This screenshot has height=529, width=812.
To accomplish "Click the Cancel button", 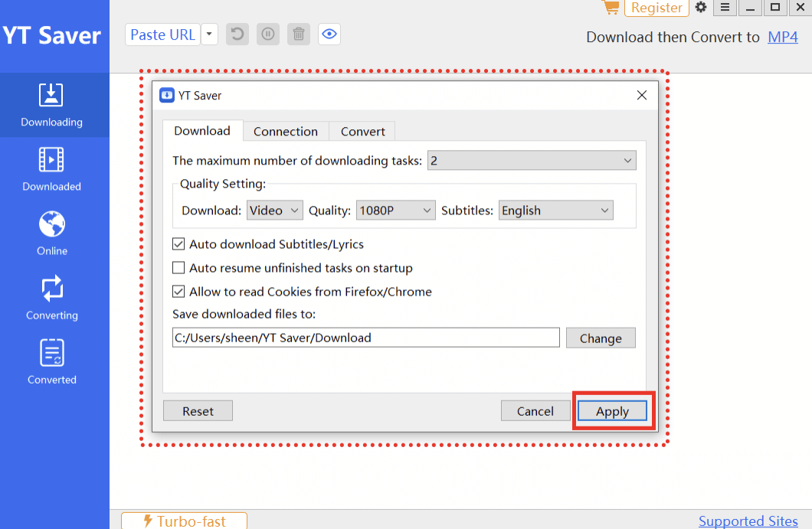I will coord(535,411).
